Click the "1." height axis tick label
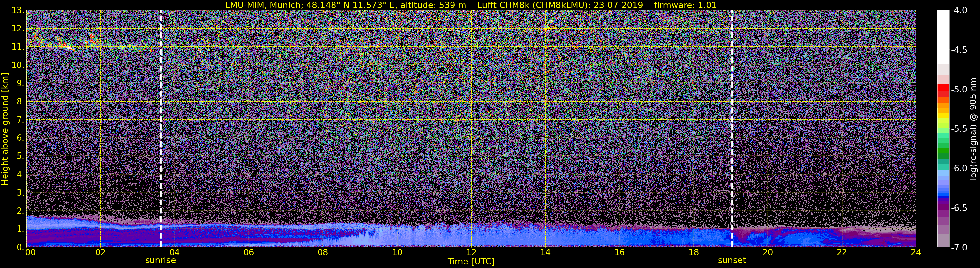 click(20, 229)
